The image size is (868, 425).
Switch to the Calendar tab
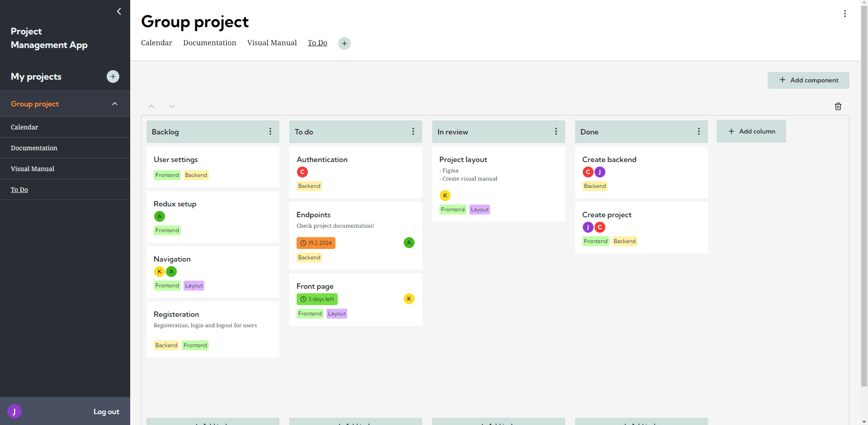coord(156,43)
